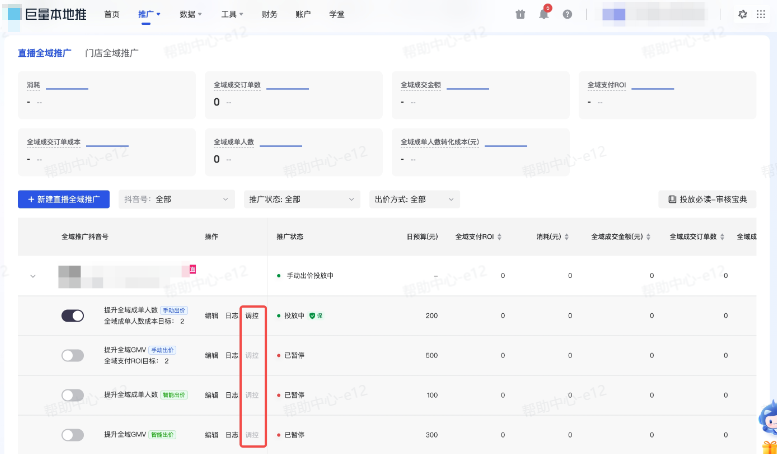This screenshot has height=454, width=777.
Task: Turn on the 提升全域GMV 手动出价 switch
Action: point(73,355)
